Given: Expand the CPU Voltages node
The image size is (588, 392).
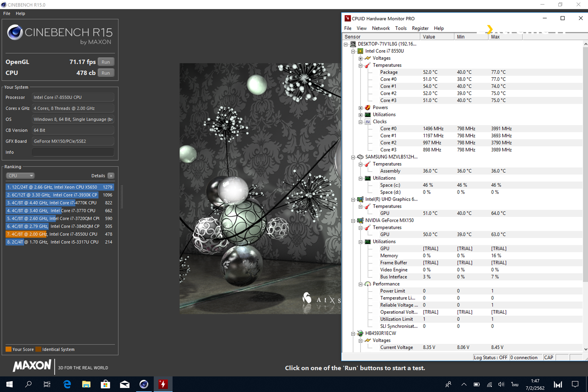Looking at the screenshot, I should 361,58.
